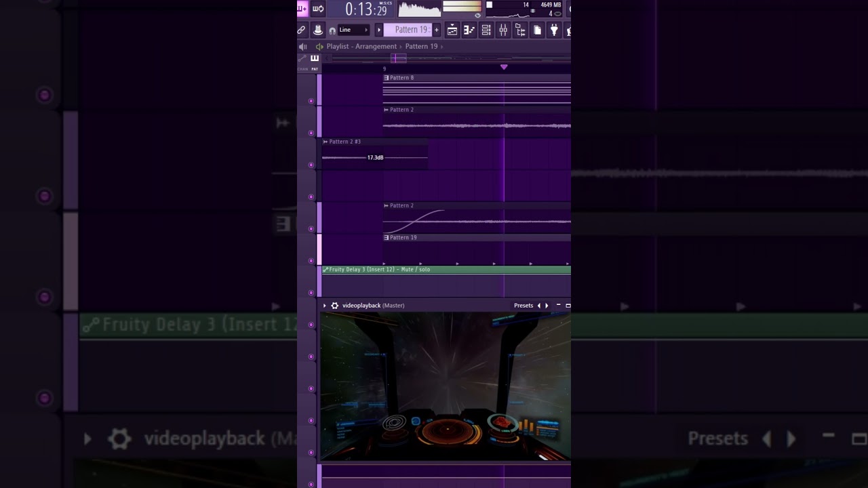Open the Line snap dropdown
Image resolution: width=868 pixels, height=488 pixels.
(x=353, y=30)
